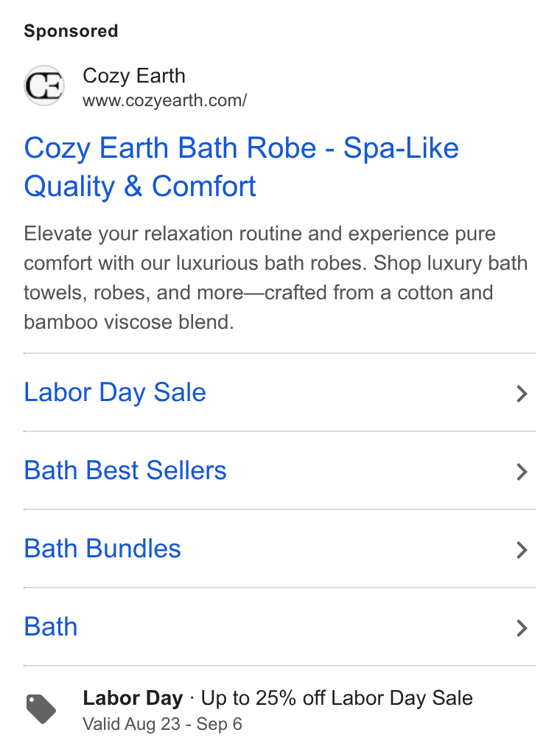Viewport: 560px width, 752px height.
Task: Click the Cozy Earth advertiser name
Action: tap(134, 76)
